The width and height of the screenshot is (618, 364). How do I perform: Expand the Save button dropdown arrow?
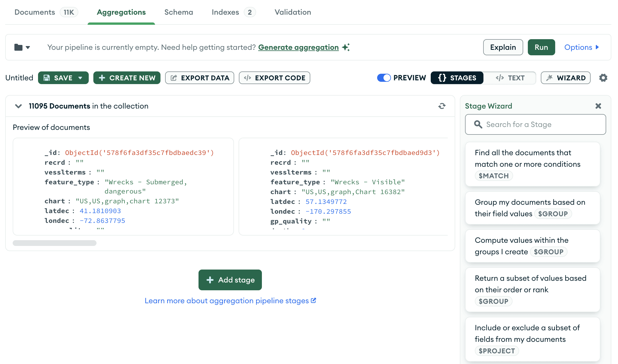[x=80, y=78]
